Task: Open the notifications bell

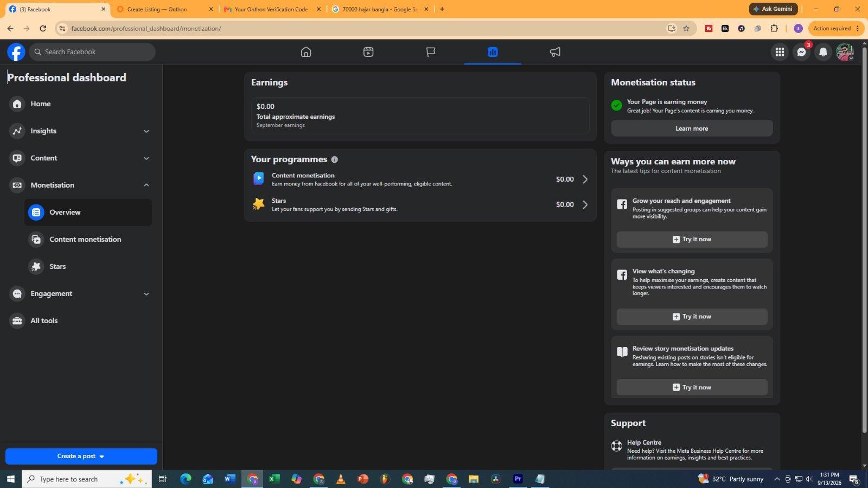Action: tap(823, 52)
